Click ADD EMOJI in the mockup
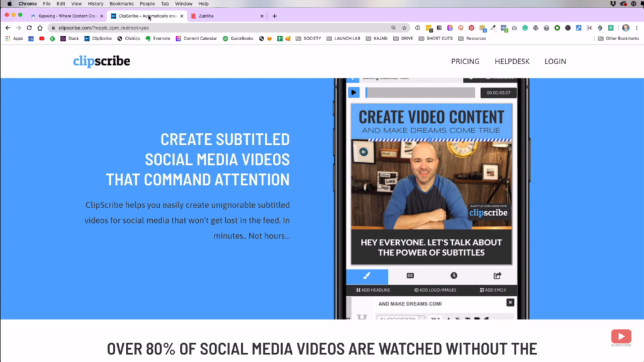The width and height of the screenshot is (644, 362). [493, 290]
